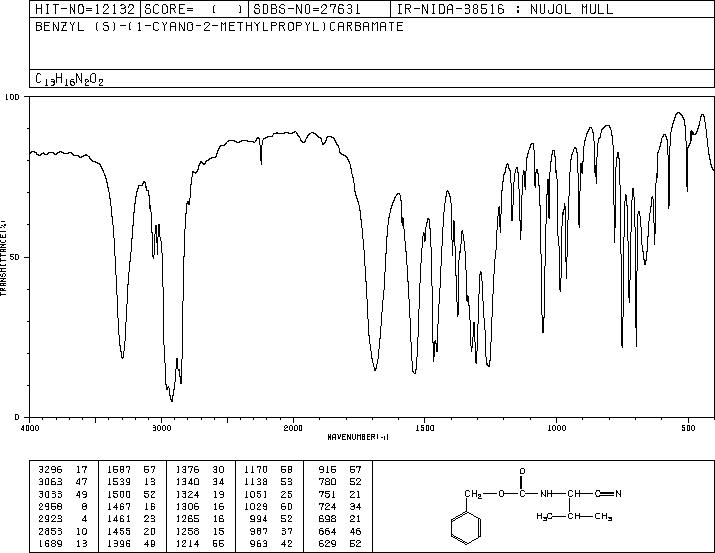This screenshot has height=553, width=715.
Task: Select the 2958 peak entry in the table
Action: pos(63,506)
